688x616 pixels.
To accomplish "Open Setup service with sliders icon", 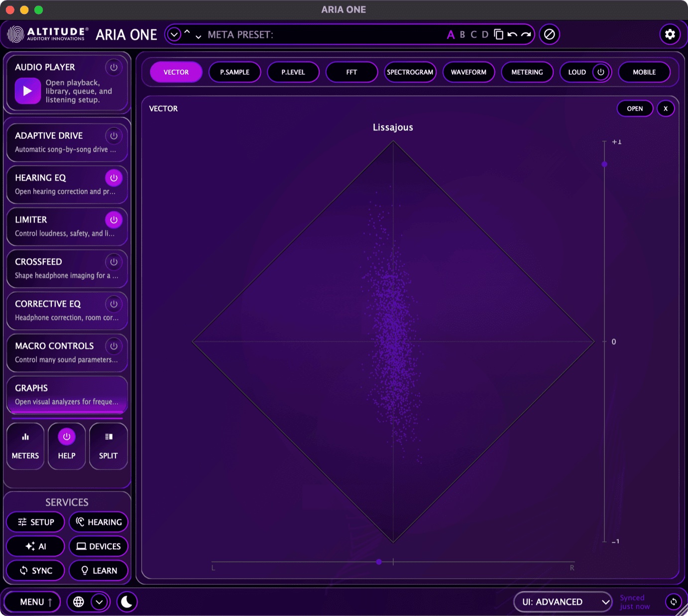I will (x=35, y=522).
